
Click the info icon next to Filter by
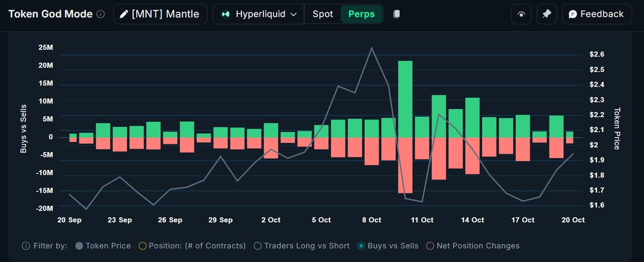[x=25, y=246]
